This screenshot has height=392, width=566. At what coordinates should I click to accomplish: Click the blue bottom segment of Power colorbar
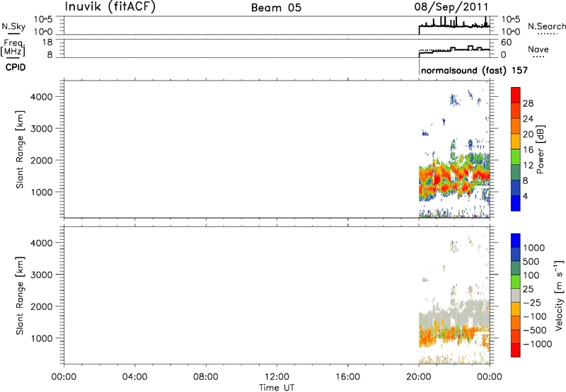pos(516,203)
